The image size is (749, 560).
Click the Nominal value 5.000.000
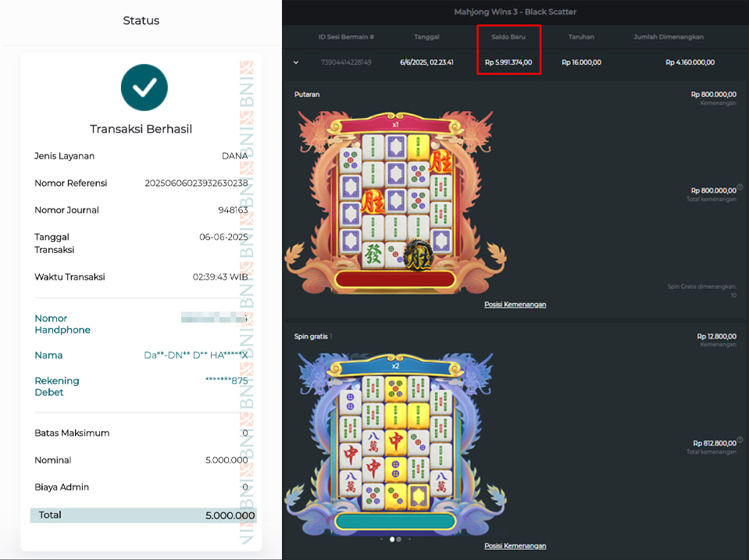[227, 460]
